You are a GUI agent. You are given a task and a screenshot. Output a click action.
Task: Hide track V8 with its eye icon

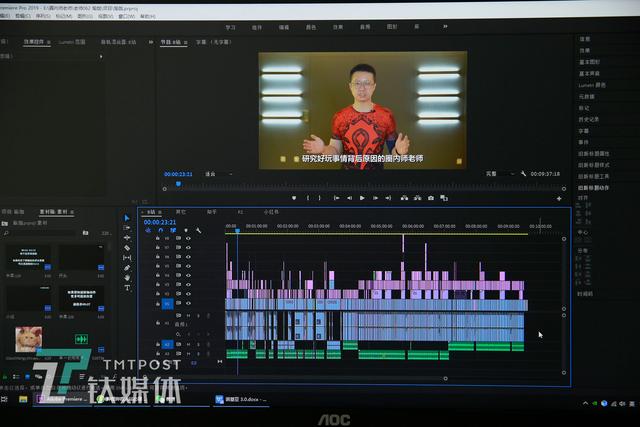(188, 238)
